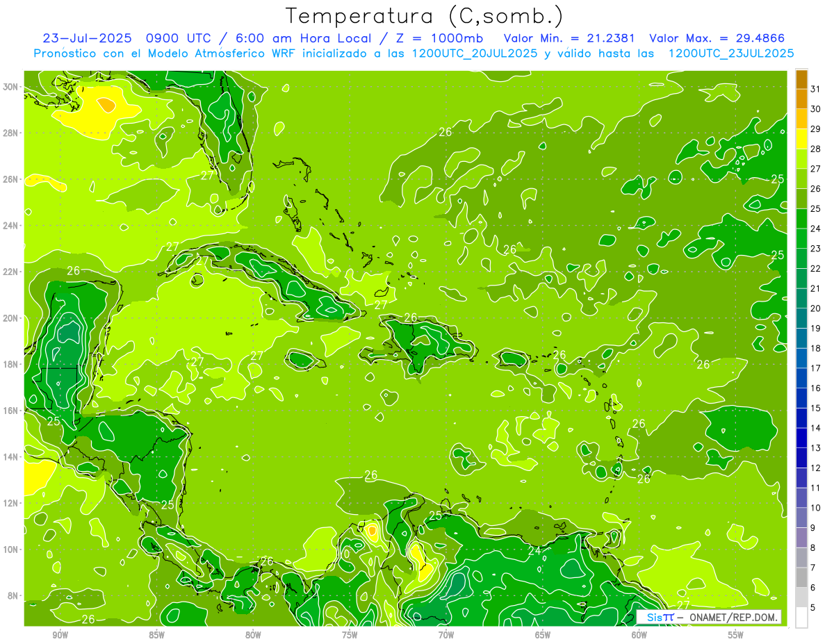Click the "22N" latitude axis label
The width and height of the screenshot is (834, 644).
click(x=10, y=272)
